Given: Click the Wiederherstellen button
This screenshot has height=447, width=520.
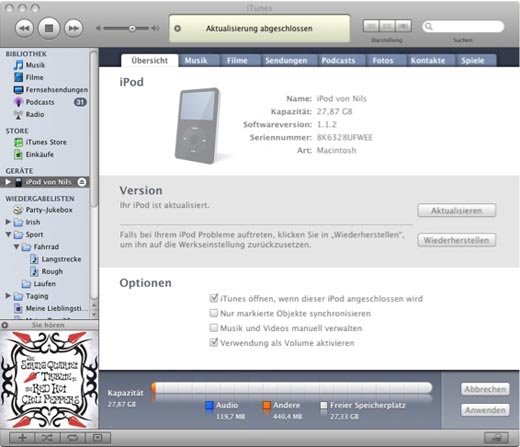Looking at the screenshot, I should point(457,240).
